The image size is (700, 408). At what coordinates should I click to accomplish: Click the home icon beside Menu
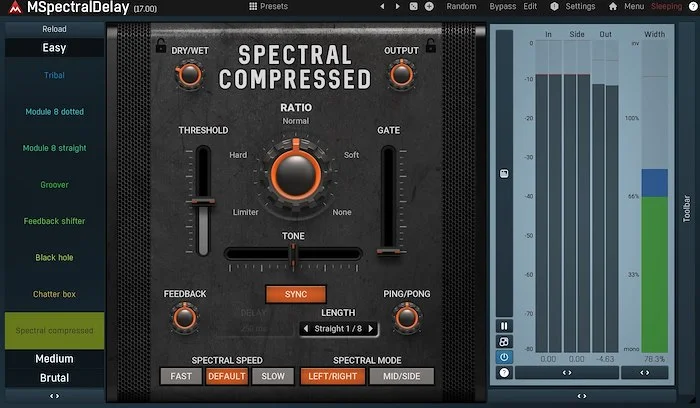[613, 6]
